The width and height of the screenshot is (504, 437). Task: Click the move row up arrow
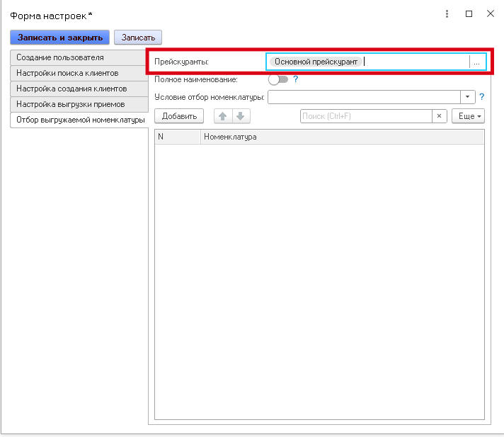[x=223, y=116]
